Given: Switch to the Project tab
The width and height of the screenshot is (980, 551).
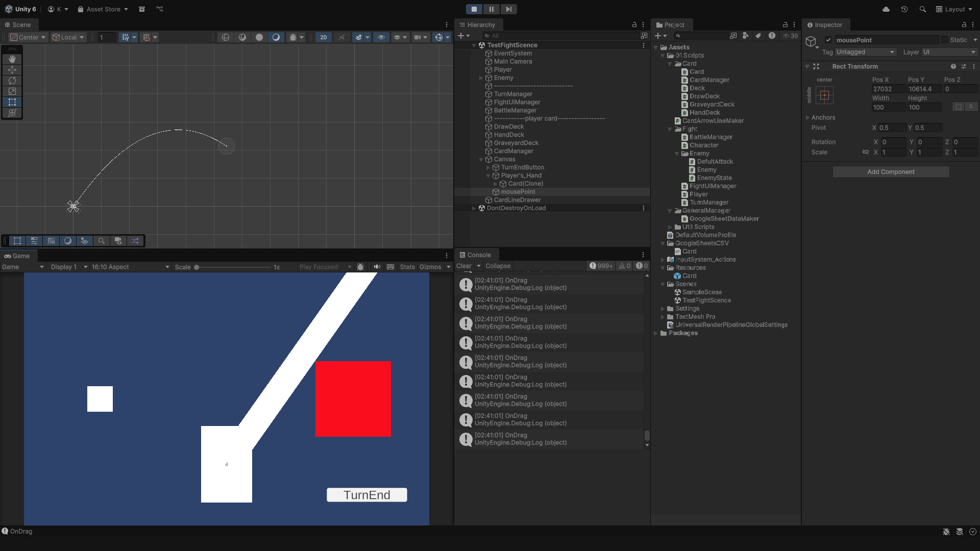Looking at the screenshot, I should click(670, 24).
